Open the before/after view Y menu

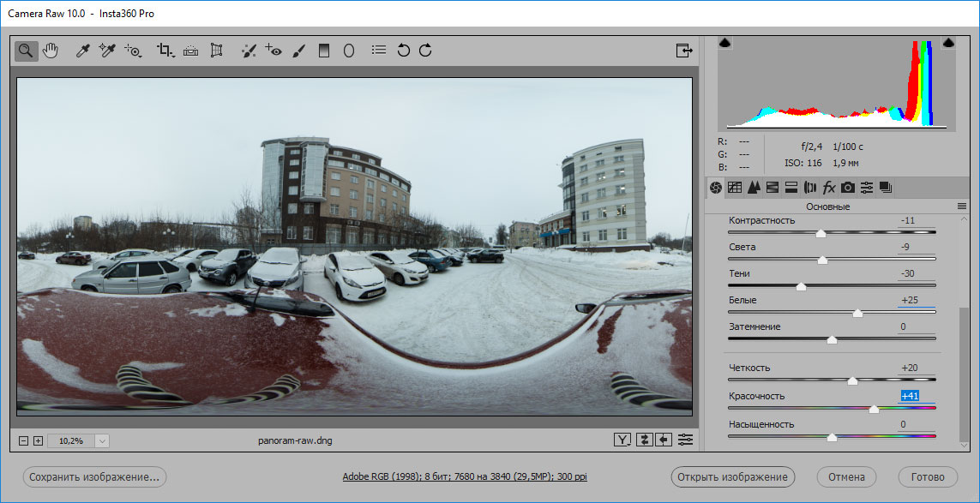[622, 440]
